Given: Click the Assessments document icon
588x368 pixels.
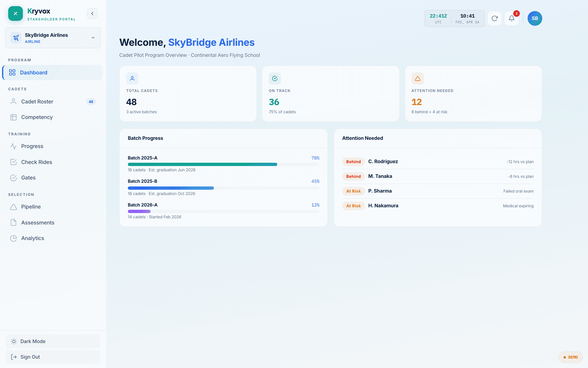Looking at the screenshot, I should click(x=13, y=222).
